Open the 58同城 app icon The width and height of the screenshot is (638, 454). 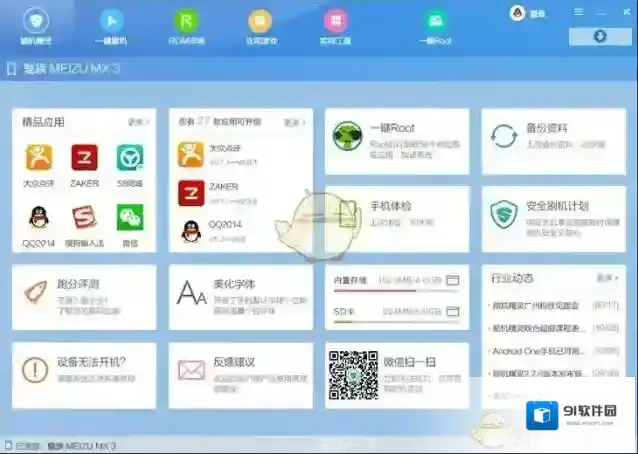point(130,158)
